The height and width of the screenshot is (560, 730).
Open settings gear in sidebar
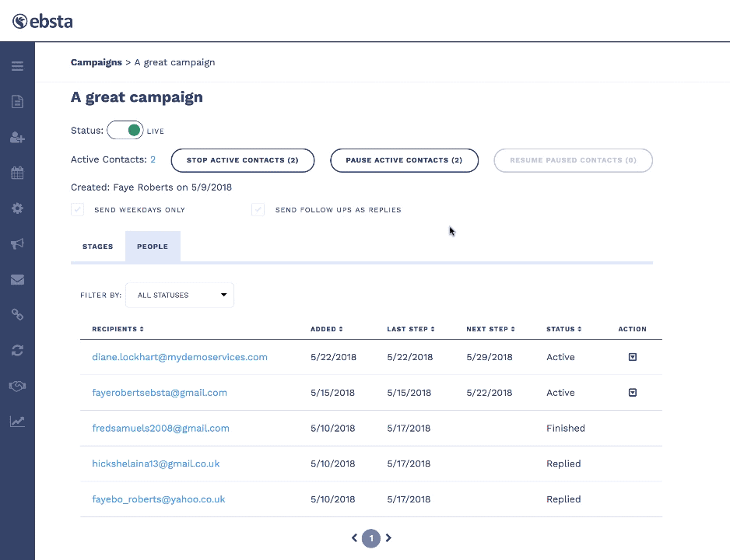[x=17, y=208]
